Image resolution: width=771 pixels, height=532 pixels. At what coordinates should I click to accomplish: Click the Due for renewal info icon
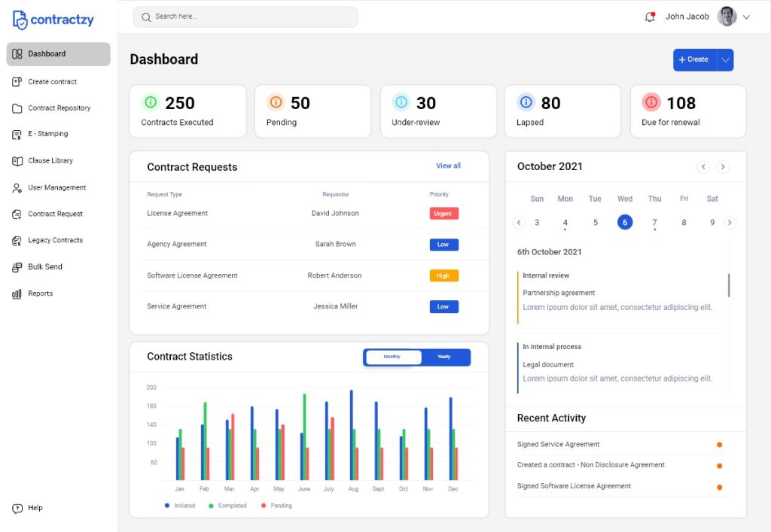point(651,102)
